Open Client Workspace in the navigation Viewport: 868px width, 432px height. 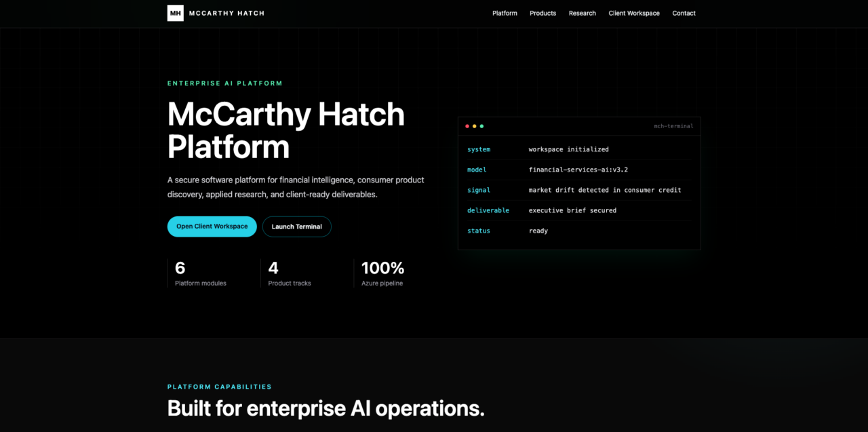pos(634,13)
